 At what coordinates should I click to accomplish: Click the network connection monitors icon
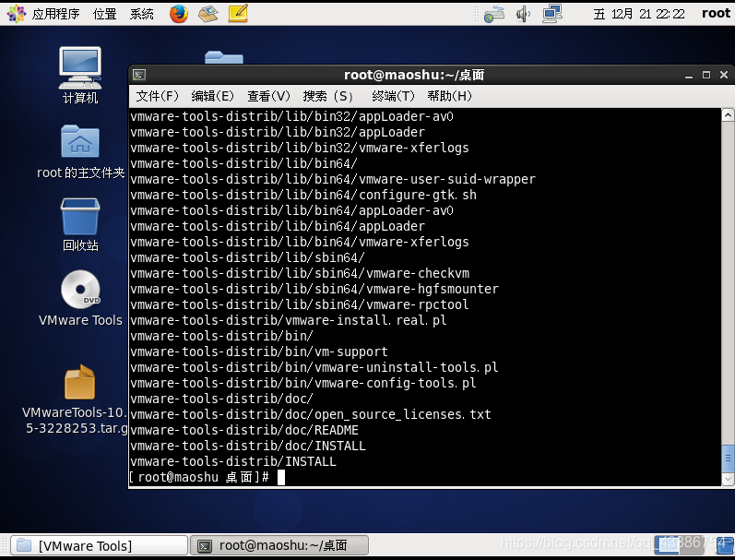point(552,14)
